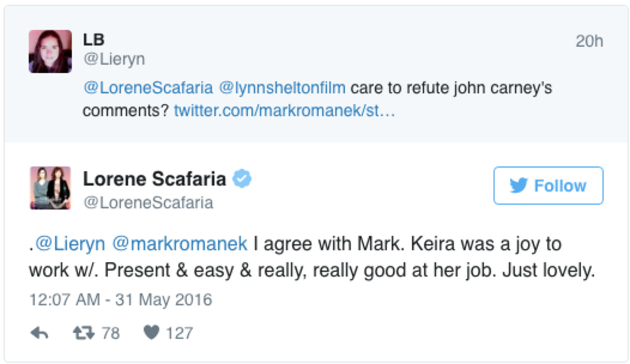This screenshot has width=630, height=364.
Task: Follow Lorene Scafaria
Action: tap(548, 186)
